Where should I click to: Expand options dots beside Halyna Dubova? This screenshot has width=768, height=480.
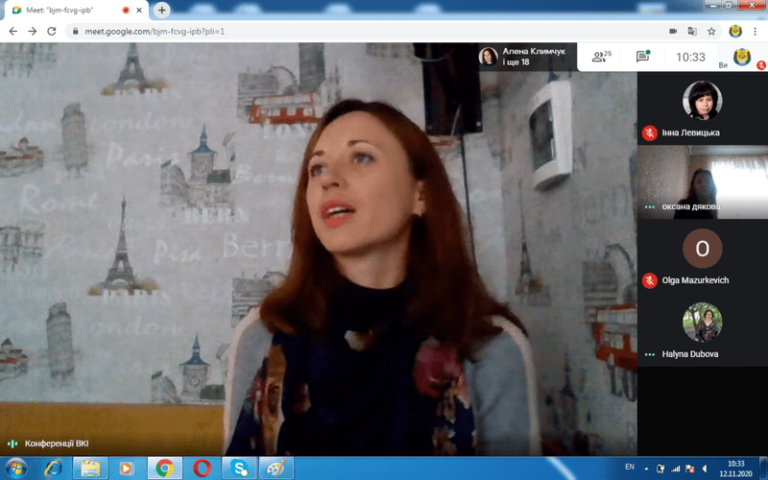tap(650, 354)
